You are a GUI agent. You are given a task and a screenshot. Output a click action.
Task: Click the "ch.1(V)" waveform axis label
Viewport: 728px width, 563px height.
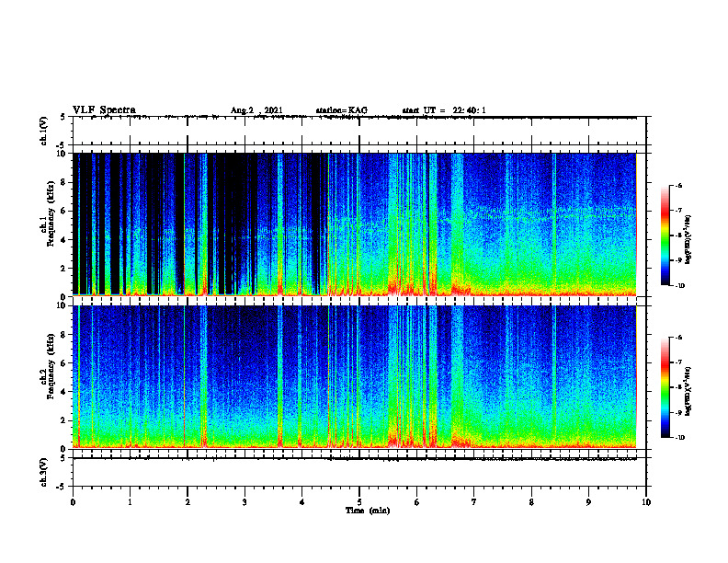point(44,131)
